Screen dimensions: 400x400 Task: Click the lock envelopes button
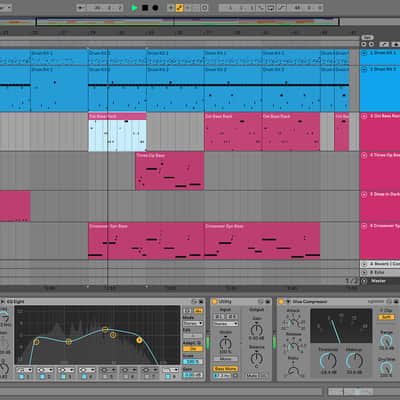(x=396, y=44)
